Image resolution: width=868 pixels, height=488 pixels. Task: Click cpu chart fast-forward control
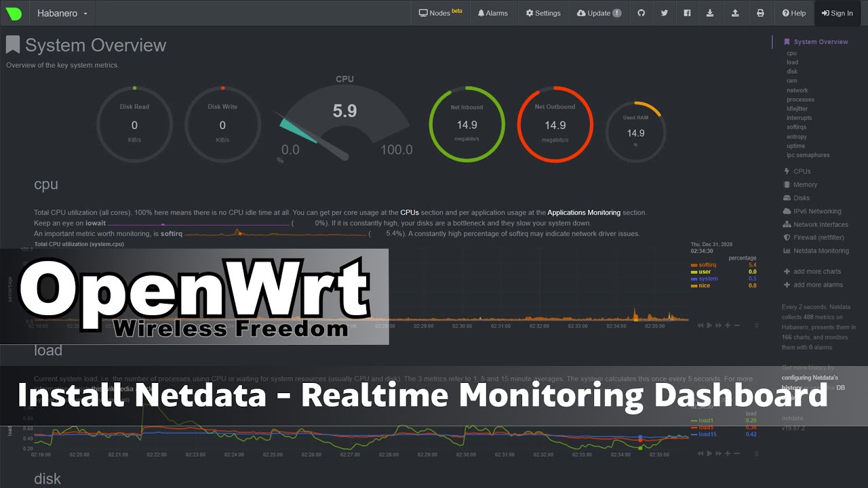click(x=719, y=325)
